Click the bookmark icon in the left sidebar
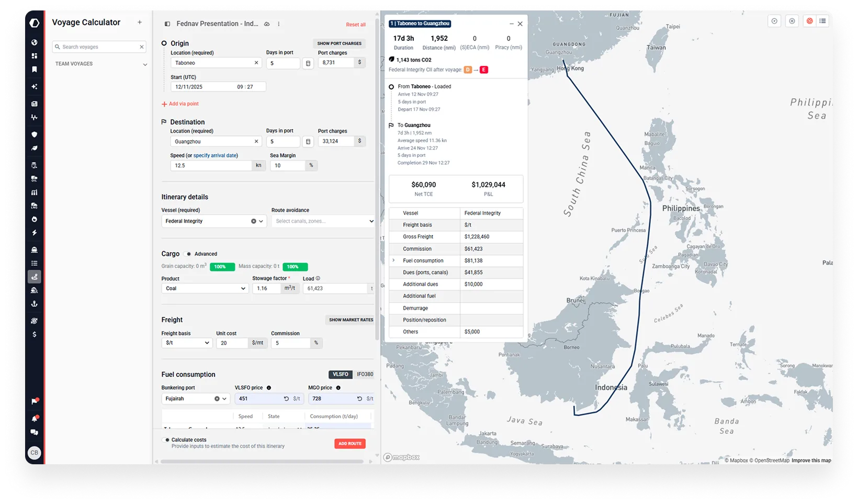 point(34,70)
